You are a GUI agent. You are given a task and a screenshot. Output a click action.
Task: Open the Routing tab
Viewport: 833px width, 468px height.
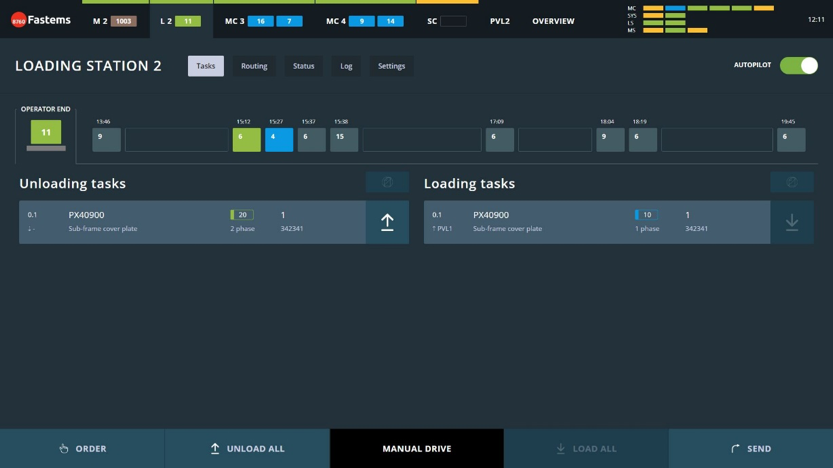254,66
